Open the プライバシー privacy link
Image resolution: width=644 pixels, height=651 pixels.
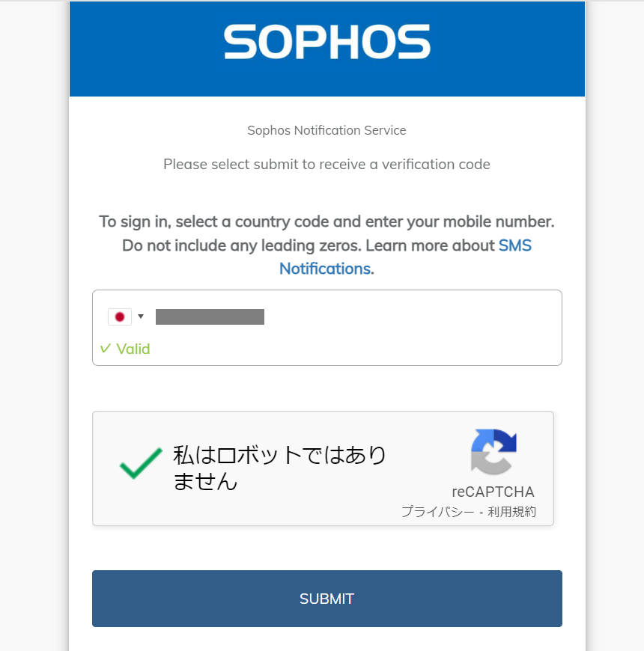coord(437,513)
